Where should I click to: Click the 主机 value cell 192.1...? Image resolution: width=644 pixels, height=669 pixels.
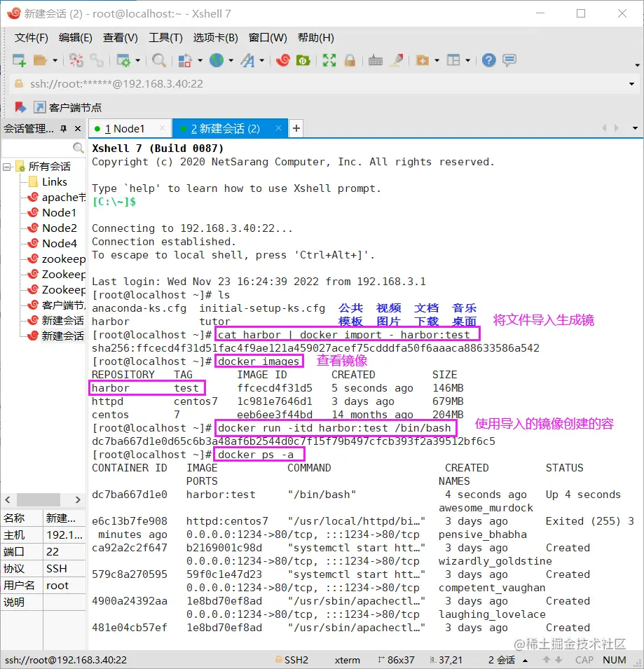[x=64, y=534]
